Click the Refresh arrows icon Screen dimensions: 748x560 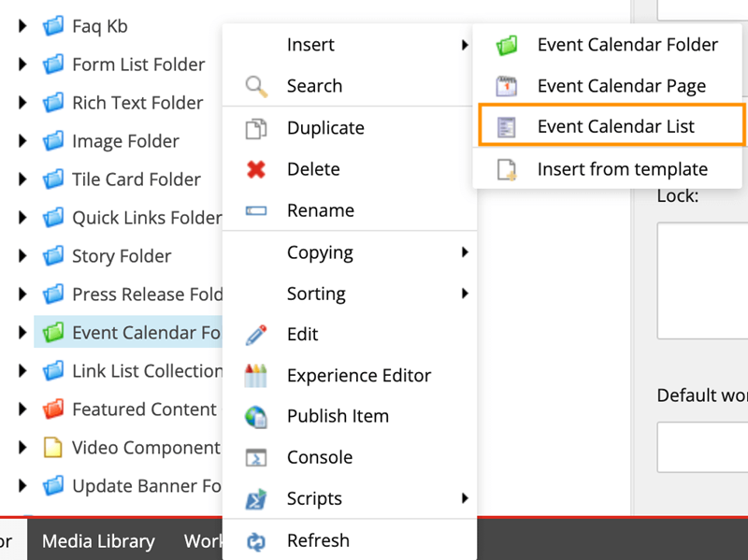click(x=255, y=540)
